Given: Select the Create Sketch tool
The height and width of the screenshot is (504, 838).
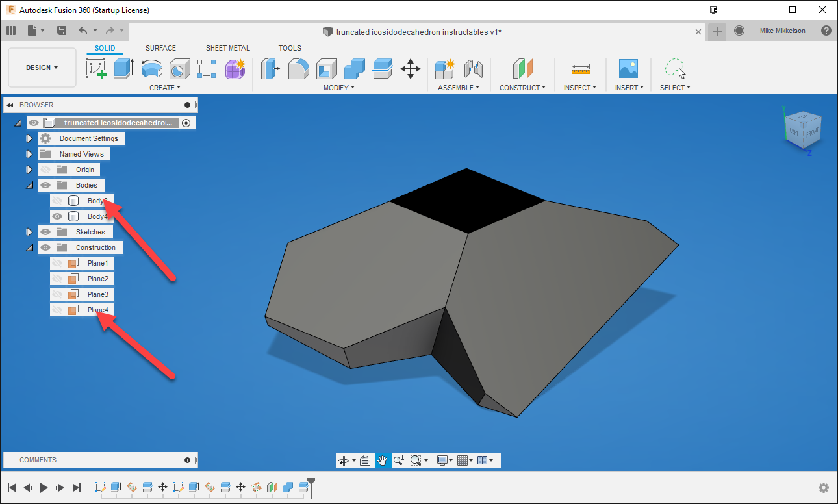Looking at the screenshot, I should click(x=96, y=68).
